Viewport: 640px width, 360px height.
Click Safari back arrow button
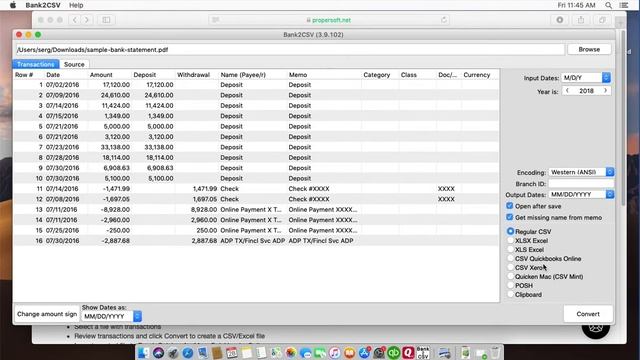pyautogui.click(x=75, y=20)
